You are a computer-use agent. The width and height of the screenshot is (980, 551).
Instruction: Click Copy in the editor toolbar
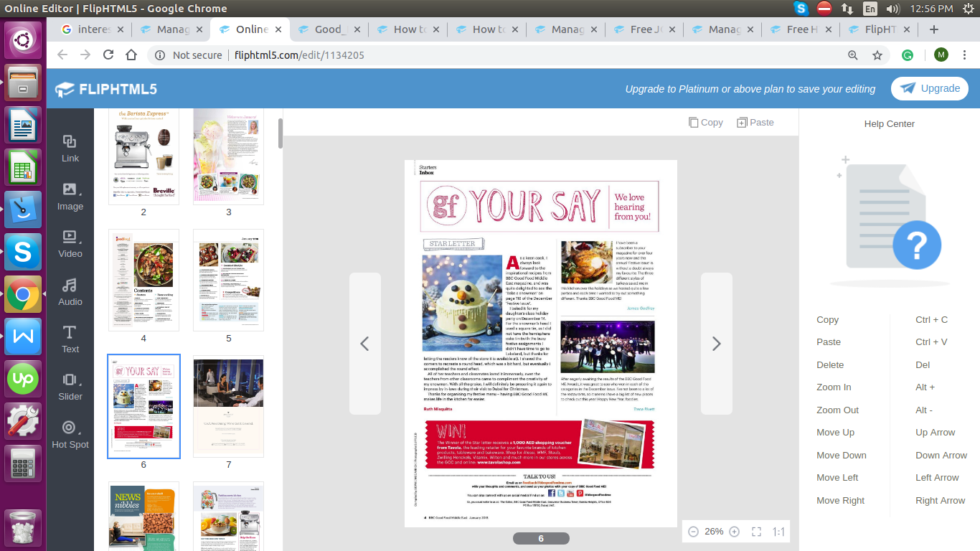point(706,122)
